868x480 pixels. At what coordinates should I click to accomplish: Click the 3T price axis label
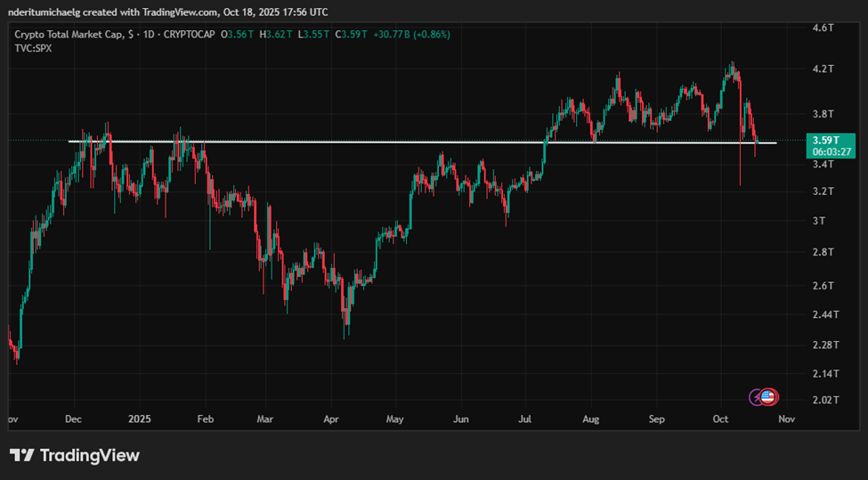pos(820,221)
